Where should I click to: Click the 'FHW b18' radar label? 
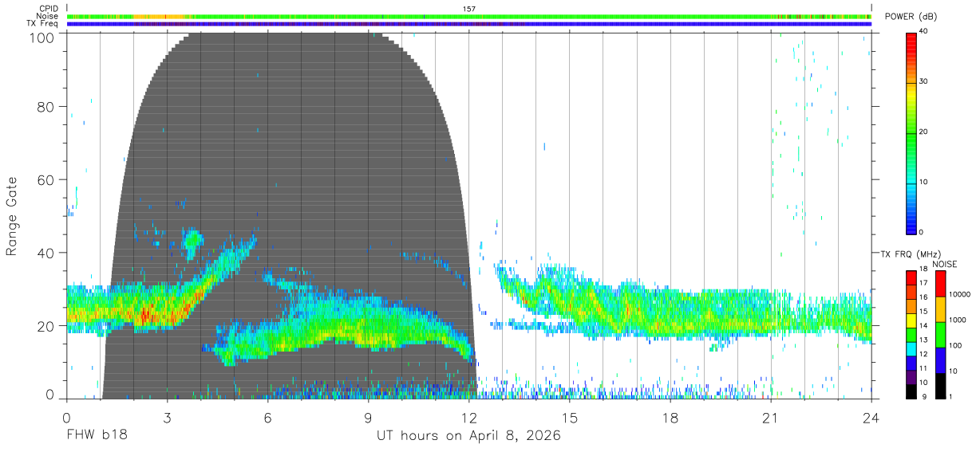(97, 436)
